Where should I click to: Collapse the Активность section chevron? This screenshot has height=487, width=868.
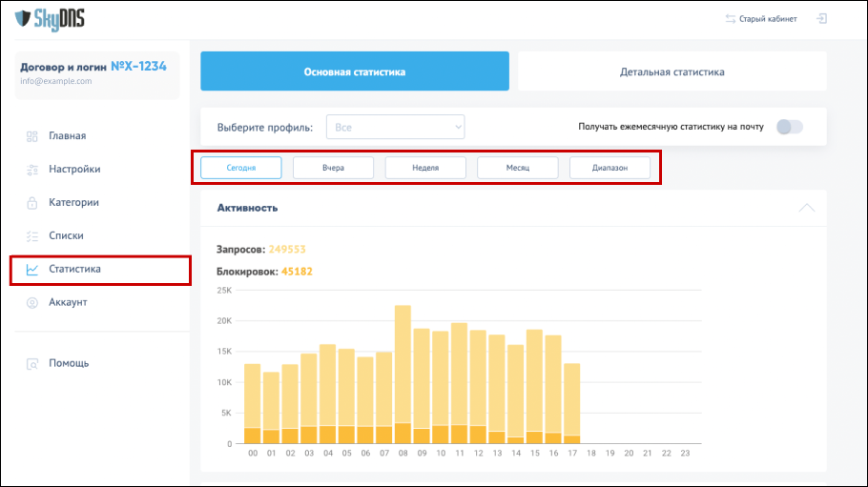coord(807,208)
